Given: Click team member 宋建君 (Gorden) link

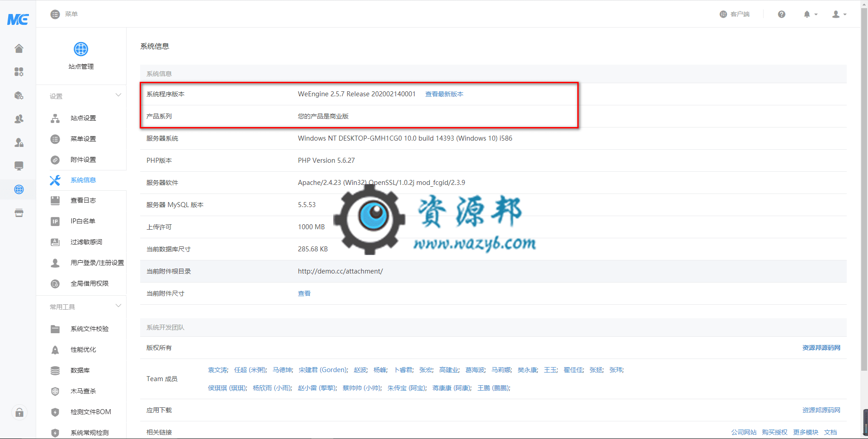Looking at the screenshot, I should (x=323, y=370).
